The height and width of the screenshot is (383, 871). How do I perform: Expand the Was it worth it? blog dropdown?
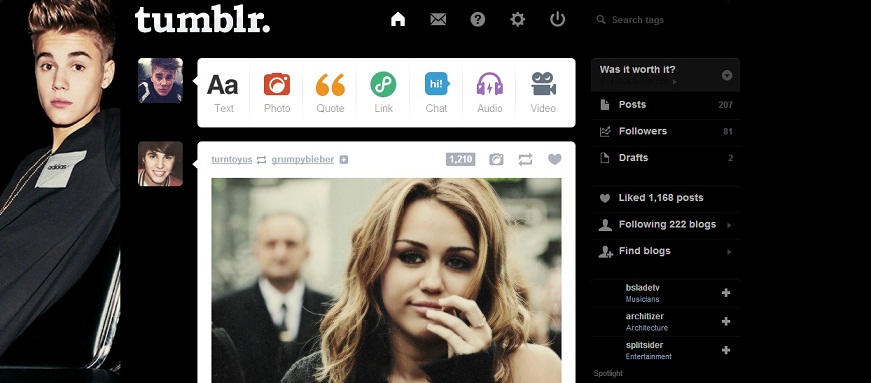[x=727, y=75]
